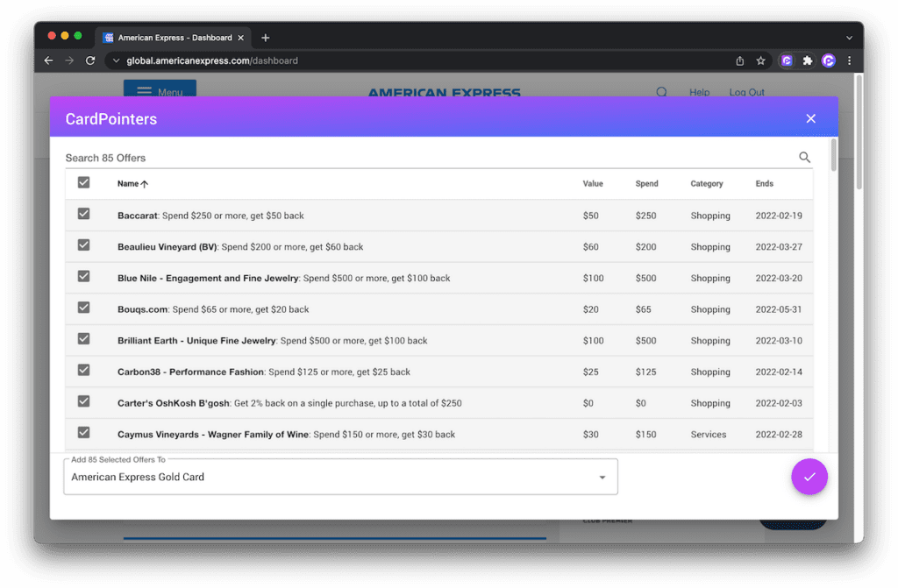Screen dimensions: 898x588
Task: Toggle the Bouqs.com offer checkbox
Action: click(x=83, y=308)
